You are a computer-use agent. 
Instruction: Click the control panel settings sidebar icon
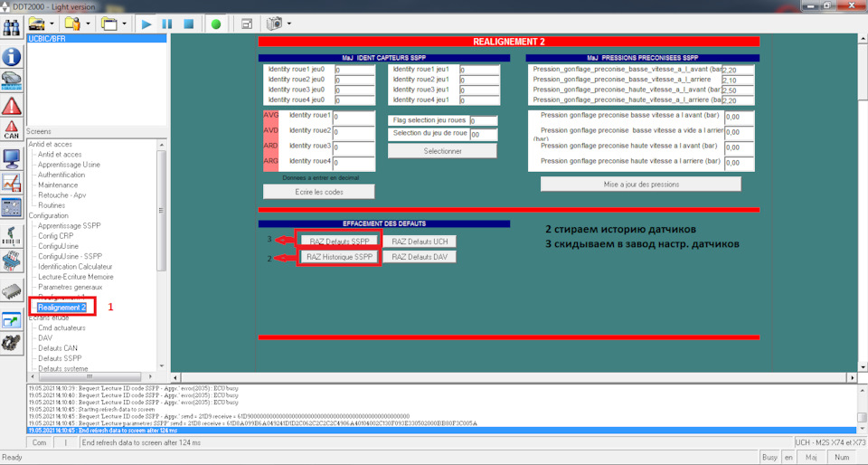[x=12, y=207]
